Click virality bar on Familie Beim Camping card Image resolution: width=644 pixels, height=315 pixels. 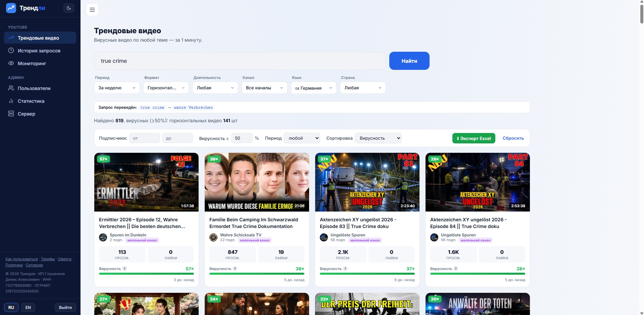click(x=257, y=274)
